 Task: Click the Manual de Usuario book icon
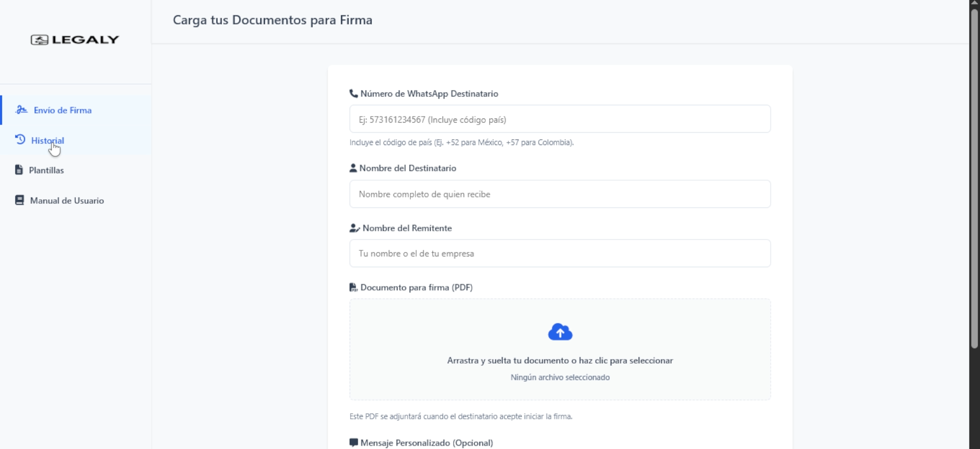click(19, 200)
